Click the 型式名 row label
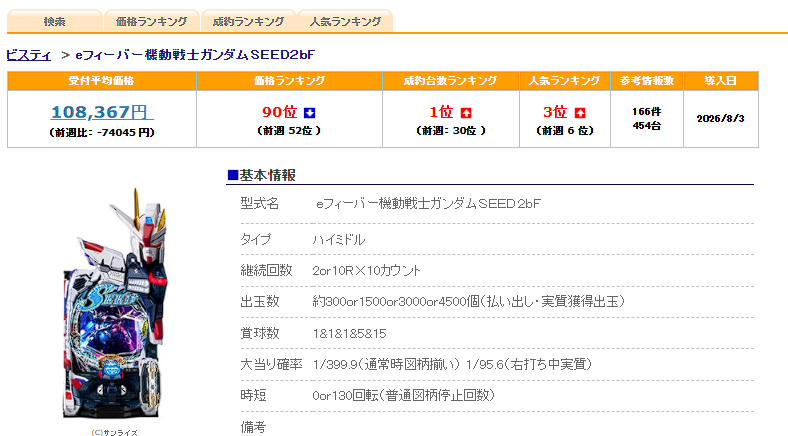This screenshot has width=788, height=436. [259, 203]
